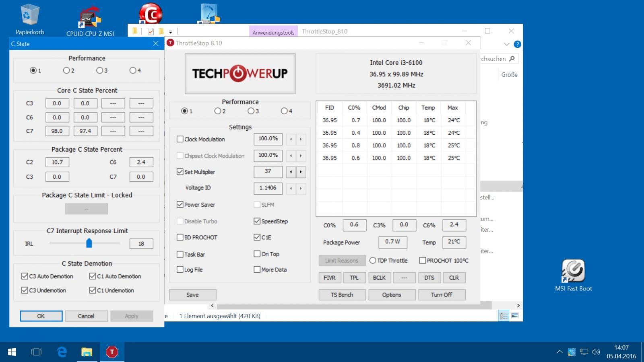Image resolution: width=644 pixels, height=362 pixels.
Task: Enable the Task Bar checkbox
Action: pos(180,254)
